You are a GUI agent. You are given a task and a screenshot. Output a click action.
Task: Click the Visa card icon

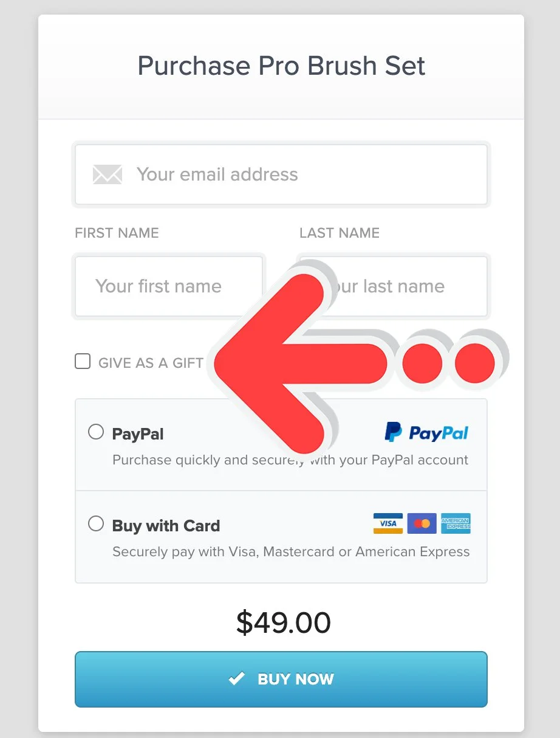[388, 523]
